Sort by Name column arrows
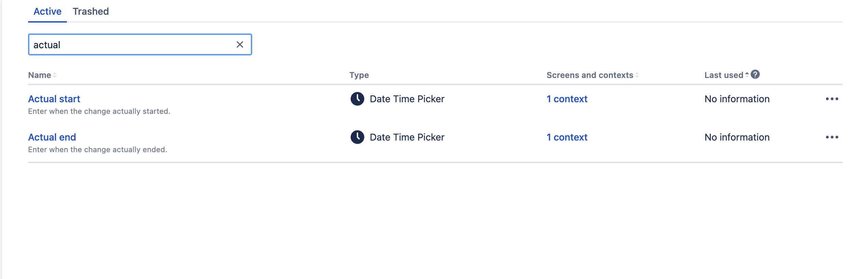The width and height of the screenshot is (868, 279). 55,75
